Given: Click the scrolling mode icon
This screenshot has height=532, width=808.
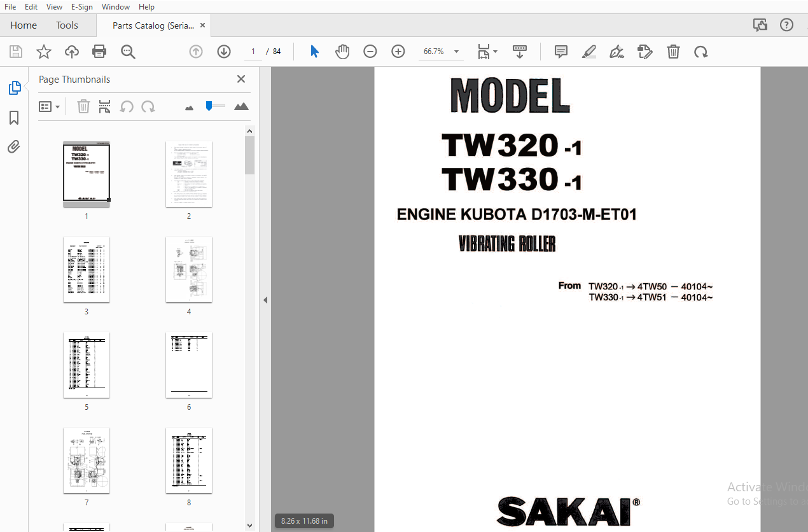Looking at the screenshot, I should pyautogui.click(x=520, y=52).
